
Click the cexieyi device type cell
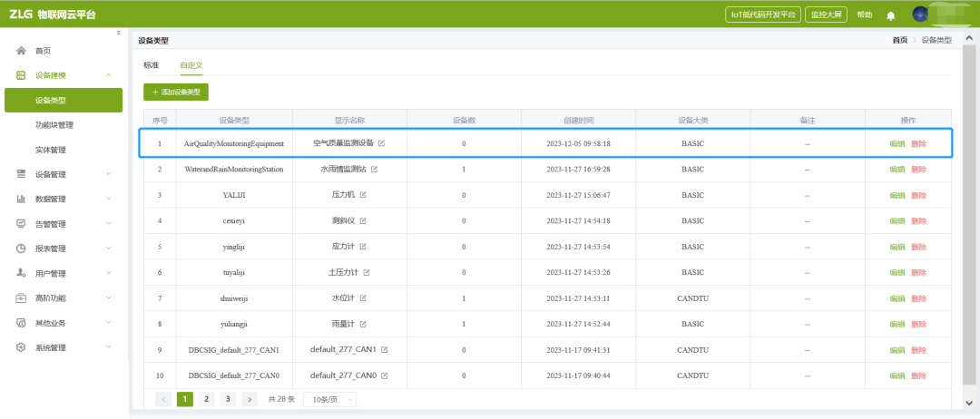point(234,221)
